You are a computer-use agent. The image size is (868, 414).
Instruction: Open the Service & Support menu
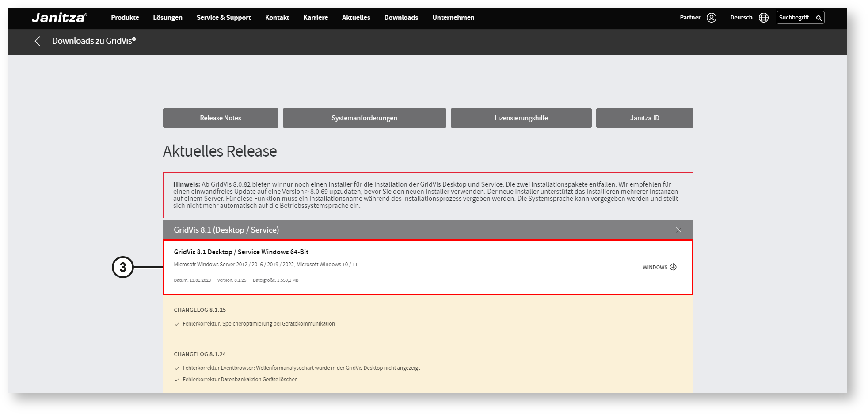point(224,18)
